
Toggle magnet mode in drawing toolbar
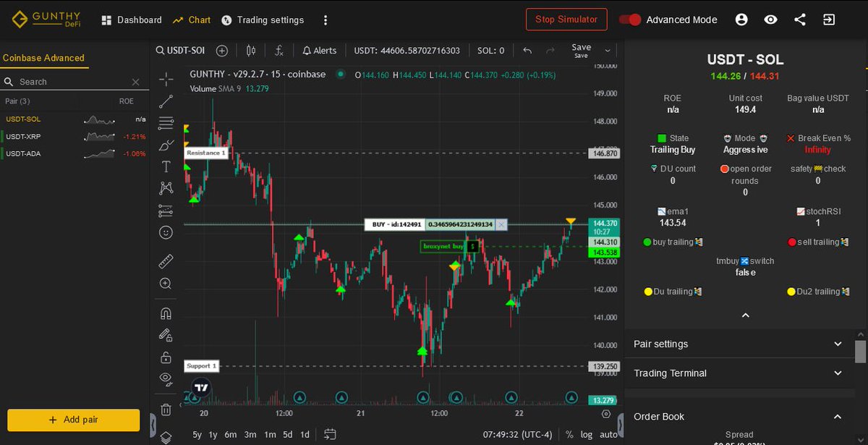click(x=166, y=313)
